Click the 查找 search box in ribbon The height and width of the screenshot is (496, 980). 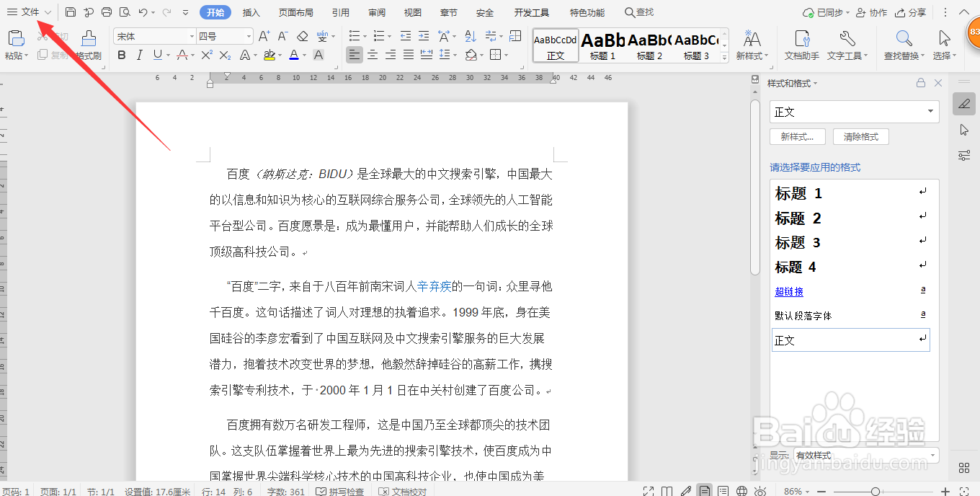tap(639, 12)
